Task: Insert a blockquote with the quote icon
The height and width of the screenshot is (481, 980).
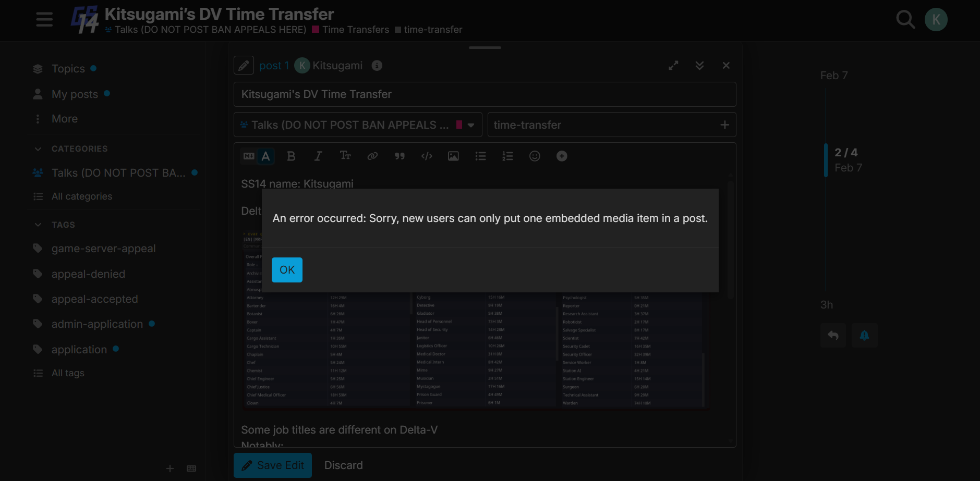Action: click(400, 156)
